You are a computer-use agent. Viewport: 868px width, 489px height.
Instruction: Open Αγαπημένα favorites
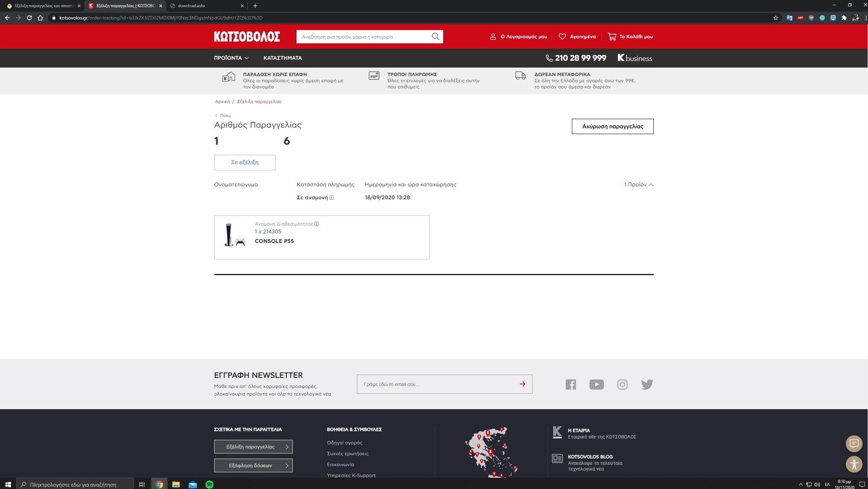pyautogui.click(x=577, y=36)
